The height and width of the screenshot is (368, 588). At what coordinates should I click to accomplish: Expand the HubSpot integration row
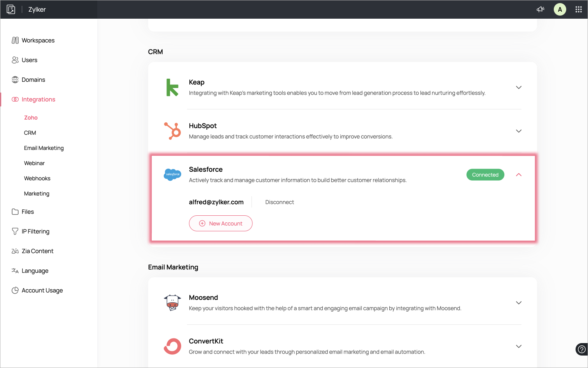point(519,131)
